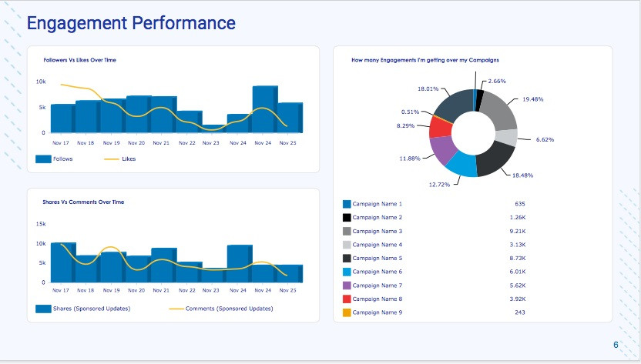This screenshot has height=364, width=641.
Task: Select the Campaign Name 1 label
Action: click(x=378, y=204)
